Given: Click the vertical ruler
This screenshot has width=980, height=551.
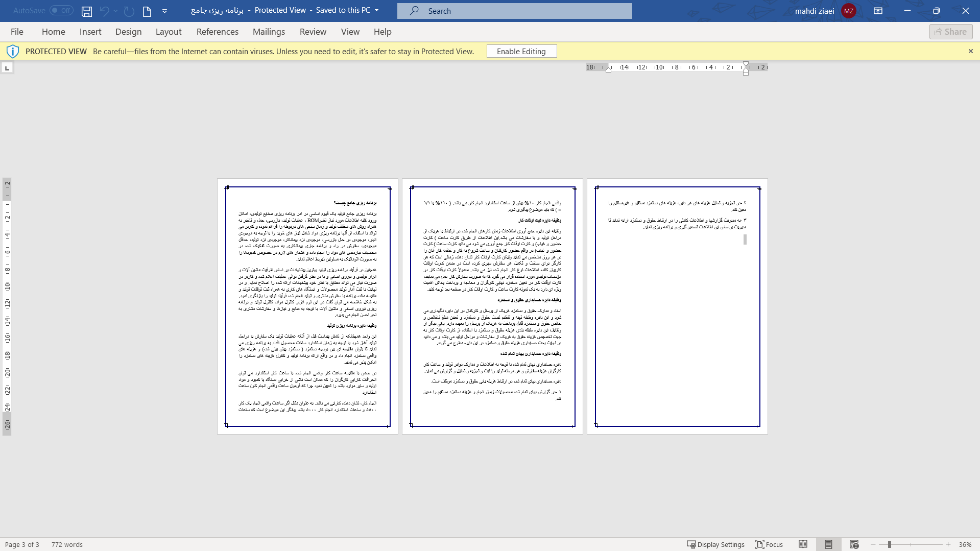Looking at the screenshot, I should click(x=7, y=306).
